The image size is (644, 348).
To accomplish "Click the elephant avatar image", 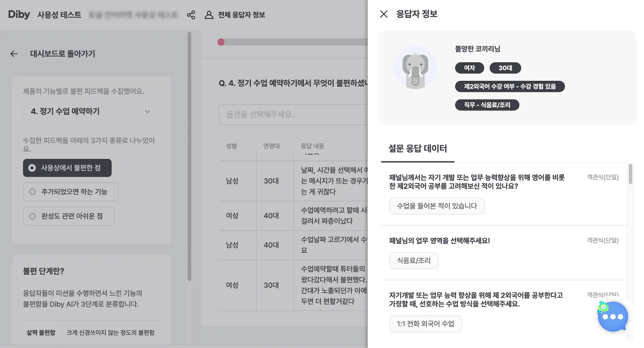I will pyautogui.click(x=415, y=67).
